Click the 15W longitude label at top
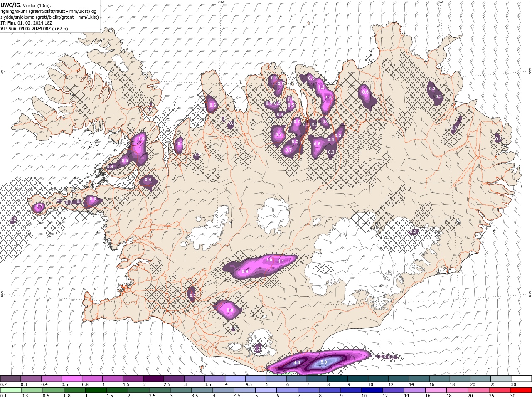This screenshot has height=399, width=532. coord(440,2)
